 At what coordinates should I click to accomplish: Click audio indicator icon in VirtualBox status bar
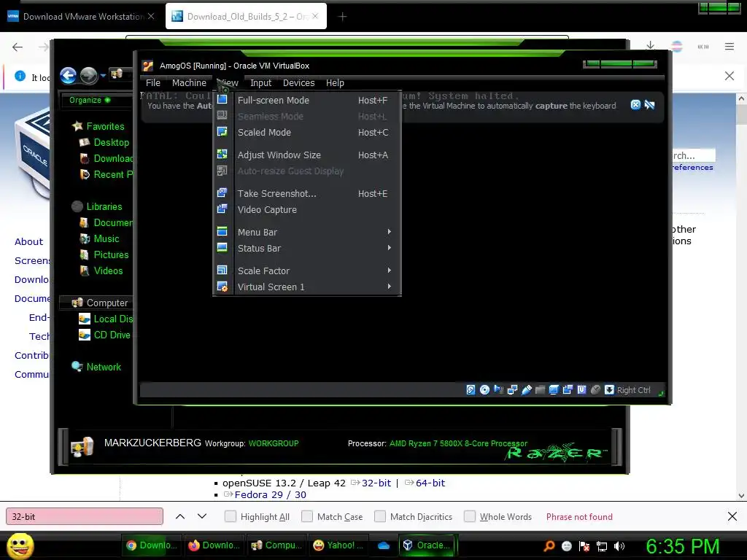(498, 390)
